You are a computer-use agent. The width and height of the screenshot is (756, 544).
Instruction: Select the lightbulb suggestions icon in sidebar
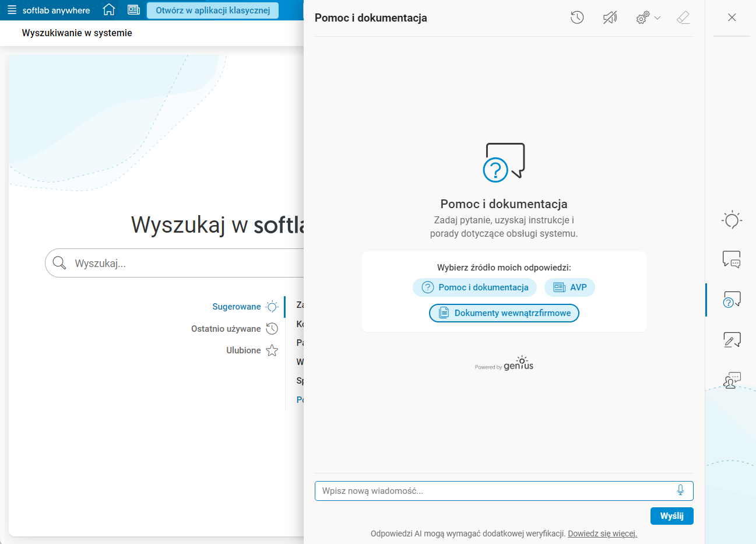tap(732, 220)
